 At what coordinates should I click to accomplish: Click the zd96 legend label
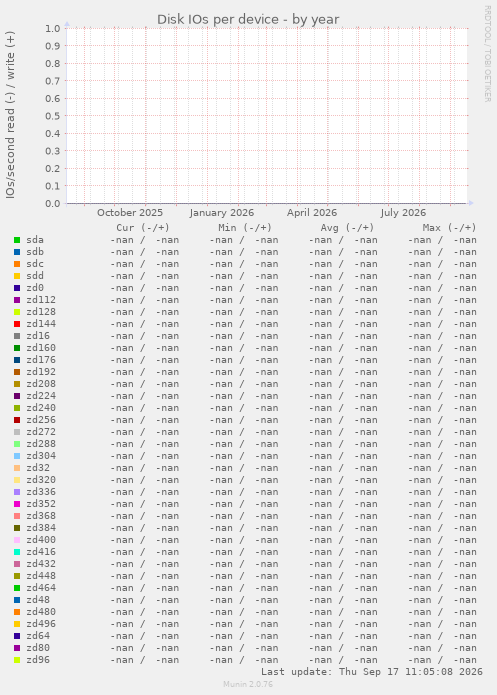pos(38,660)
